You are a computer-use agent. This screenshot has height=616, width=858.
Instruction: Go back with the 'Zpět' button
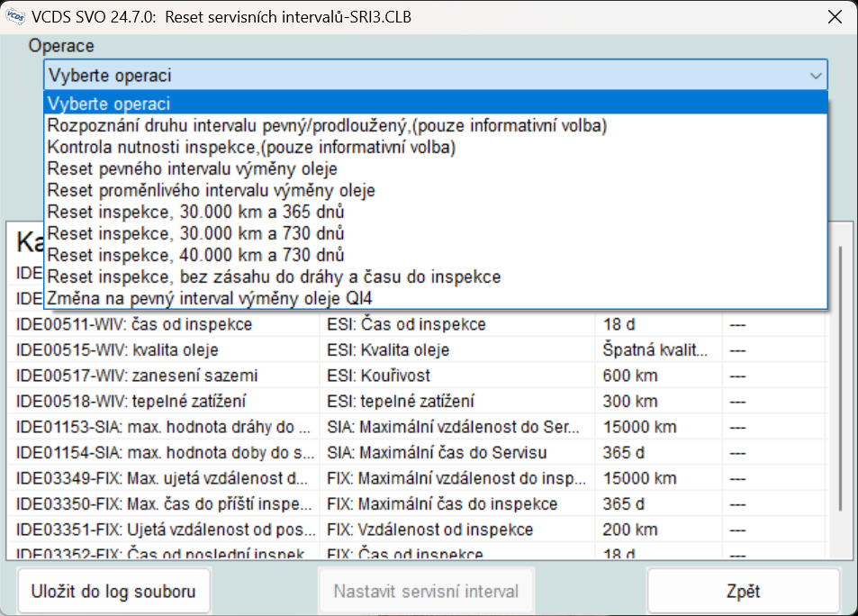point(743,592)
